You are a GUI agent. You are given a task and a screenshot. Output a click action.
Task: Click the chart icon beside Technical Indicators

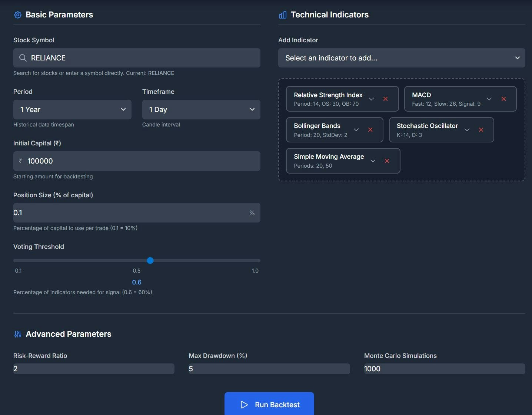pos(283,15)
